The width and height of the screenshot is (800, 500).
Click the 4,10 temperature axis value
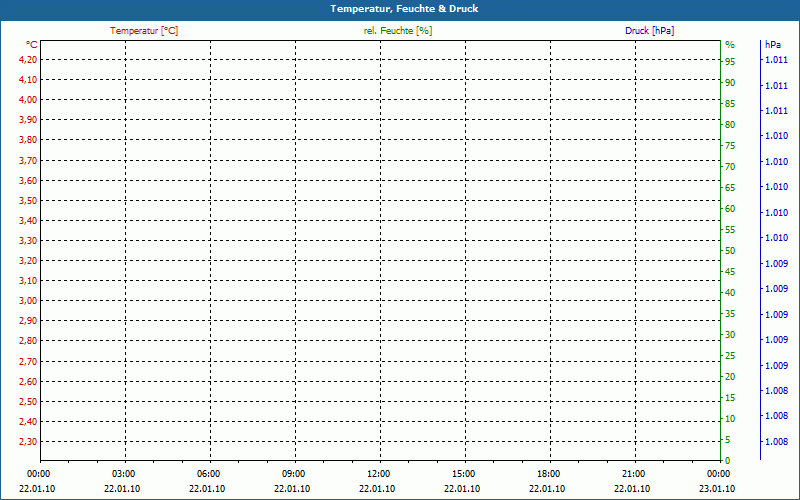click(28, 80)
